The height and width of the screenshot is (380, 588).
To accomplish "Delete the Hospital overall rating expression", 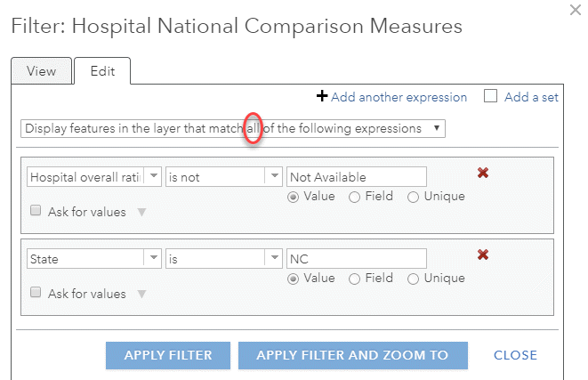I will tap(483, 173).
